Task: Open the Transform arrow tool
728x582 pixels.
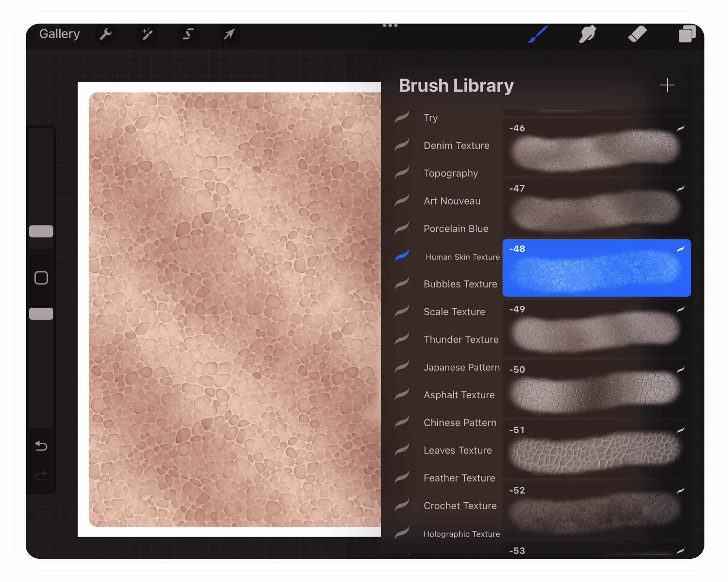Action: pyautogui.click(x=229, y=34)
